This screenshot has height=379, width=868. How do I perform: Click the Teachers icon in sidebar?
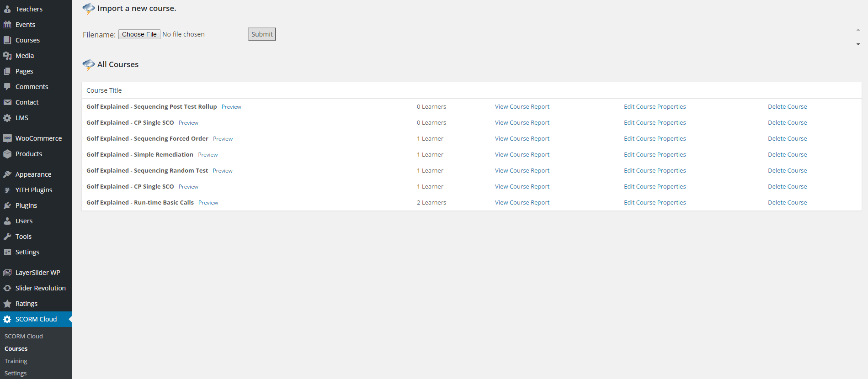click(7, 9)
